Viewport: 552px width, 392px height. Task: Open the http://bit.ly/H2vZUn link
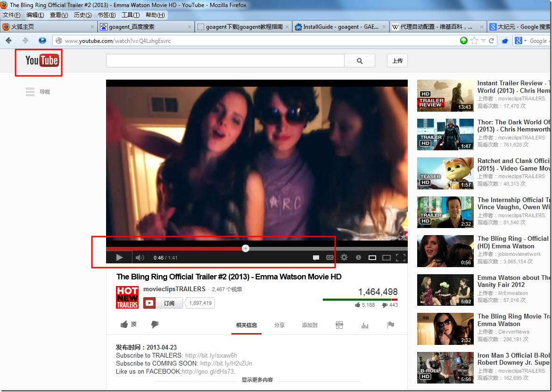(226, 364)
